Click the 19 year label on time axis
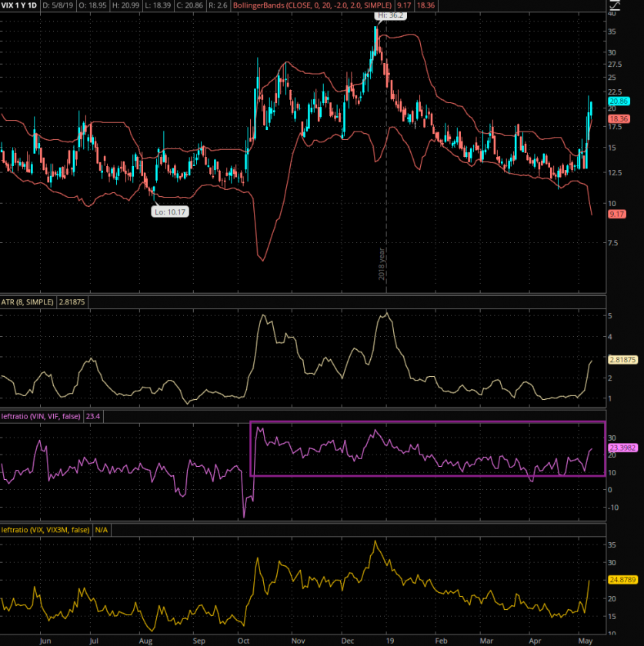644x646 pixels. 390,639
